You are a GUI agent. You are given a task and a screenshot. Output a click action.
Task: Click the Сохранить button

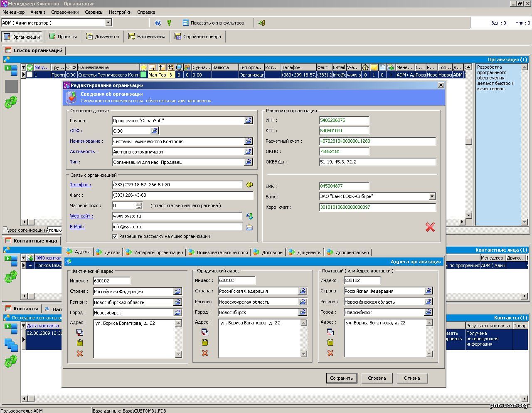(x=342, y=378)
